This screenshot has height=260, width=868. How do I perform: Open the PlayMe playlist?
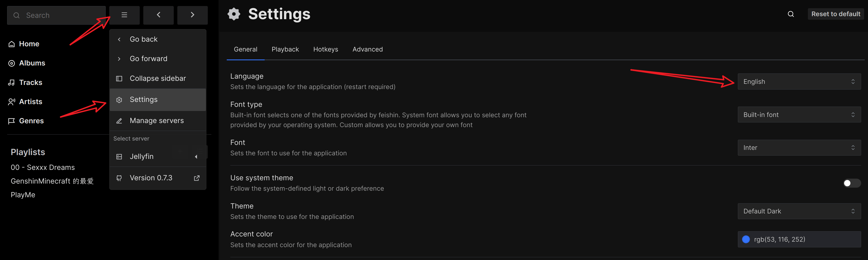pyautogui.click(x=23, y=195)
